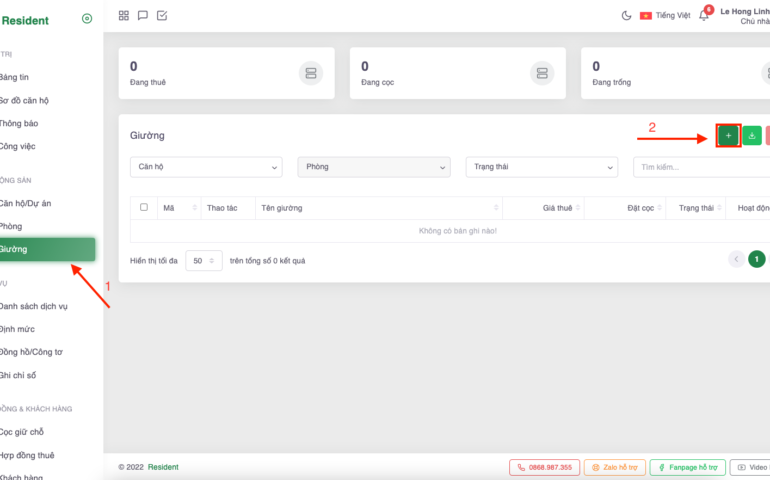The height and width of the screenshot is (480, 770).
Task: Change rows per page dropdown showing 50
Action: (x=203, y=260)
